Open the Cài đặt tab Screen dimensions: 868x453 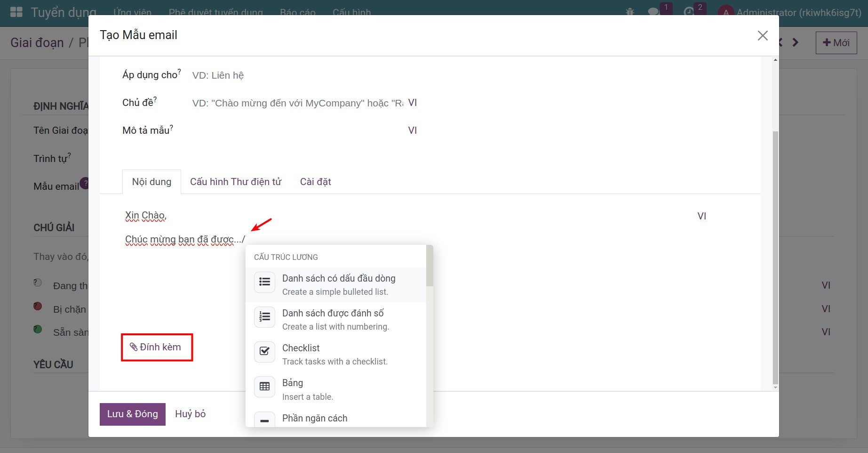(x=315, y=182)
